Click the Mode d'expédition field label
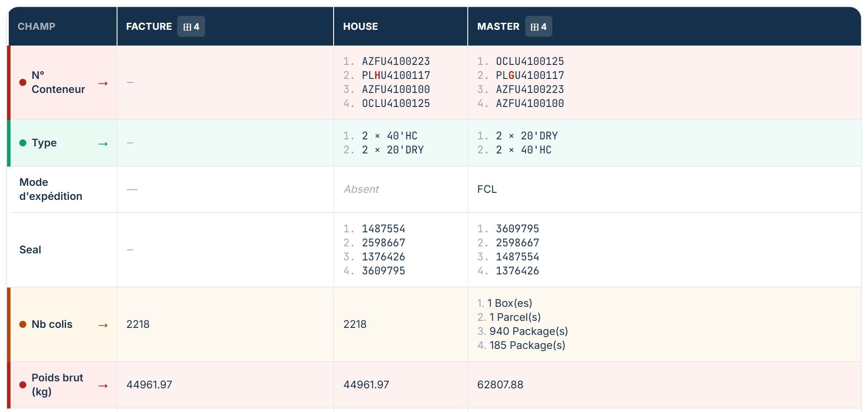 [x=51, y=189]
